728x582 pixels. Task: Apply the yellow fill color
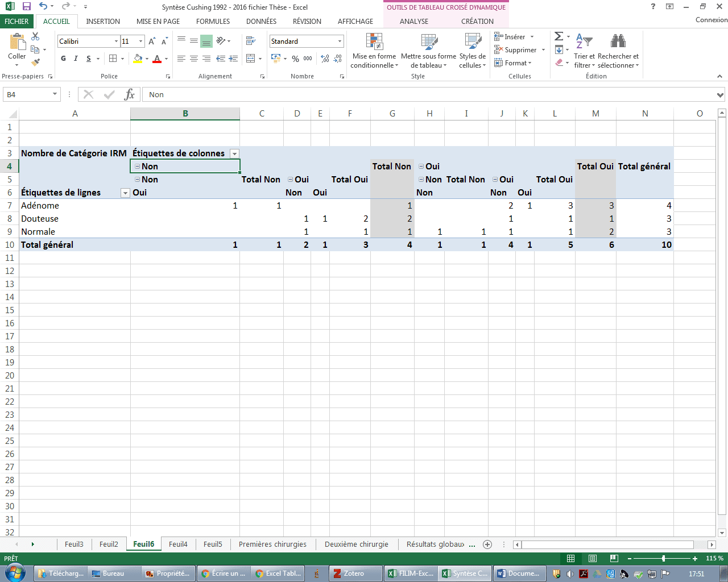pyautogui.click(x=137, y=59)
